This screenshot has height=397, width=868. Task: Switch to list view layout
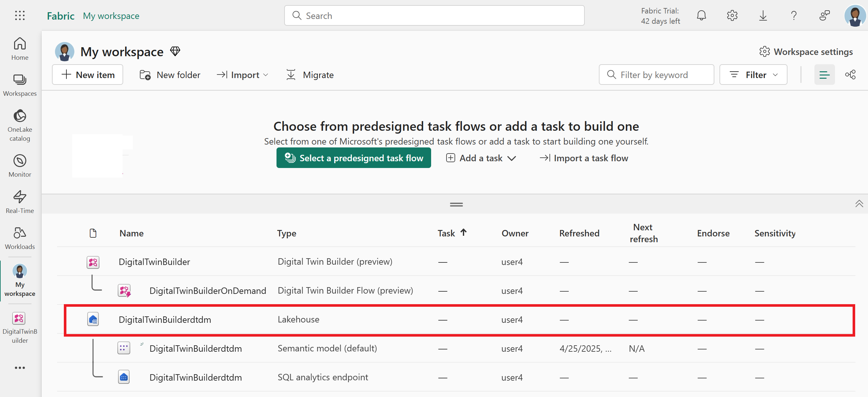point(824,75)
